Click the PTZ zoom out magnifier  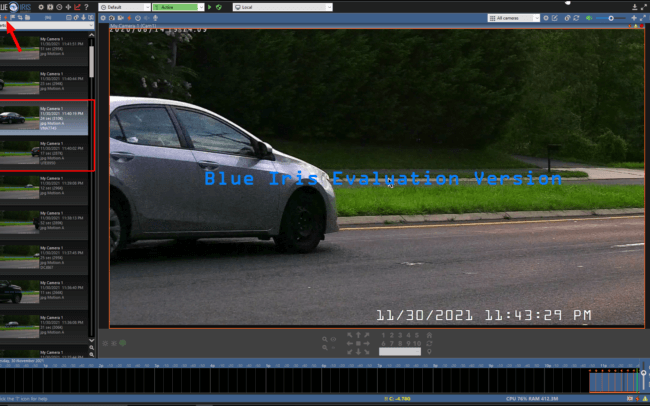click(325, 348)
